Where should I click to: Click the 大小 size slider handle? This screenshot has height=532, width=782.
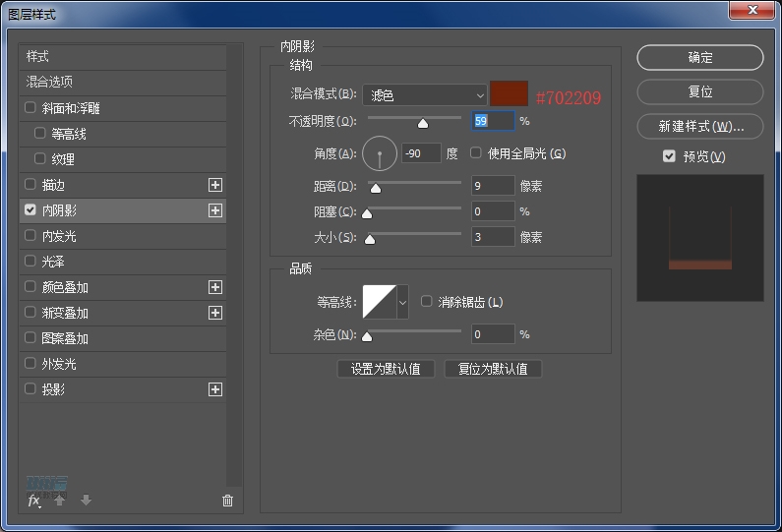click(x=370, y=239)
